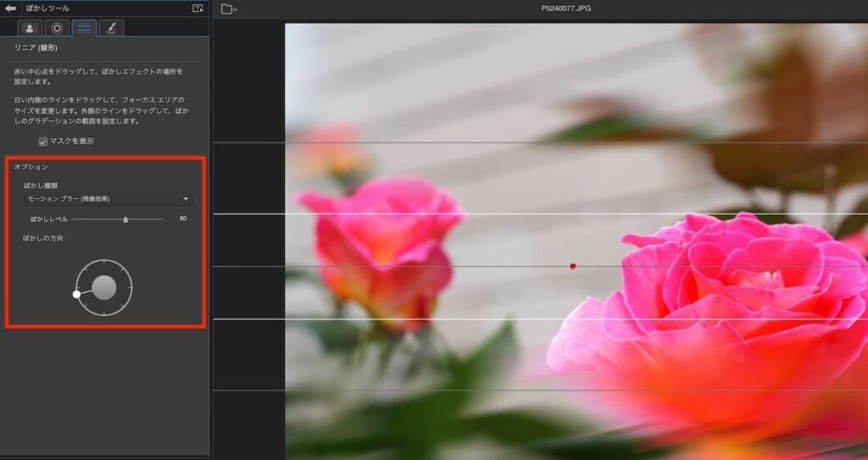Click the bottom outer gradient line

[x=540, y=391]
